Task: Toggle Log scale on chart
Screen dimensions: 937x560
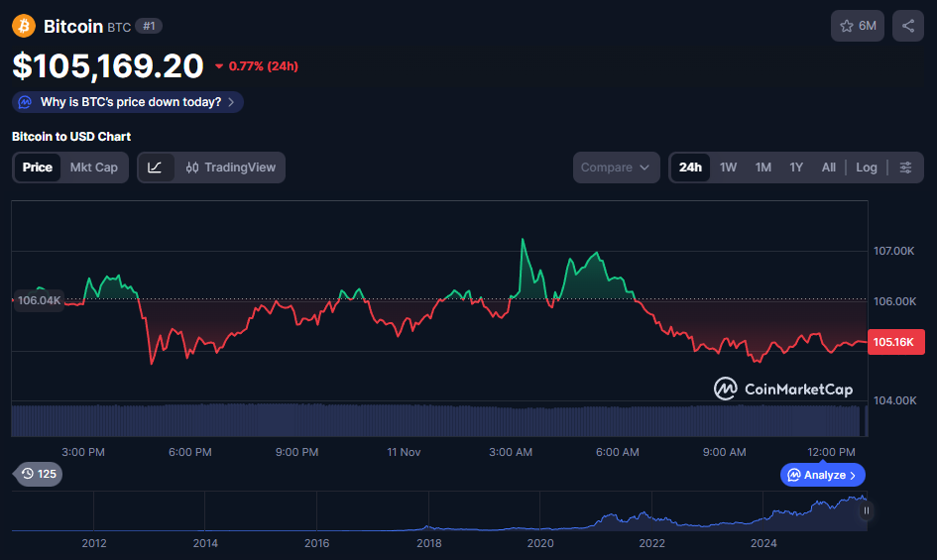Action: tap(867, 168)
